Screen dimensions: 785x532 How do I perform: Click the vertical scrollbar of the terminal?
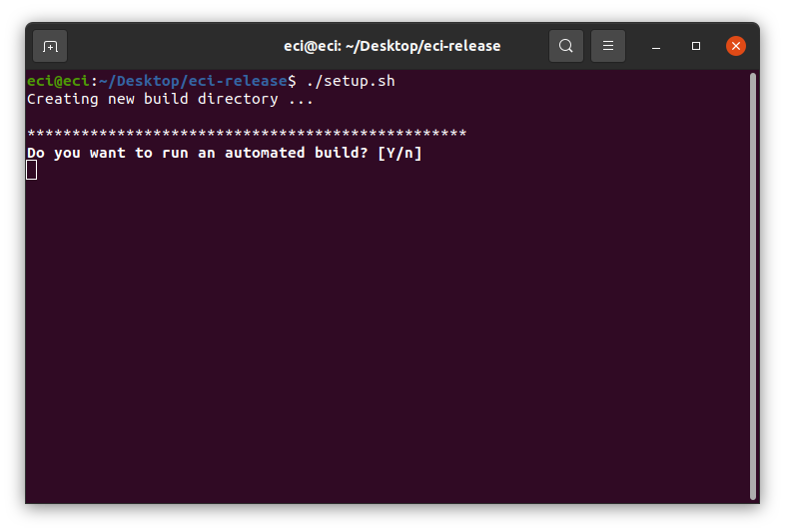click(x=752, y=286)
